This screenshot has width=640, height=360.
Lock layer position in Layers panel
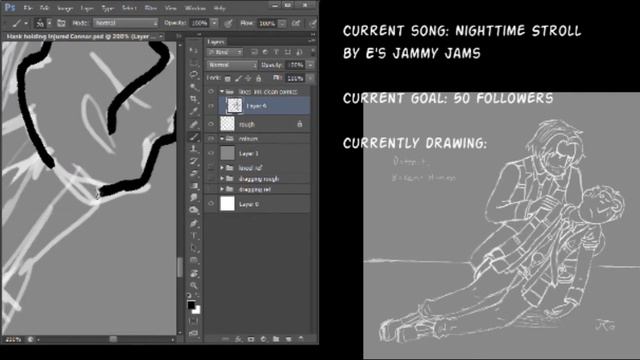pyautogui.click(x=248, y=78)
